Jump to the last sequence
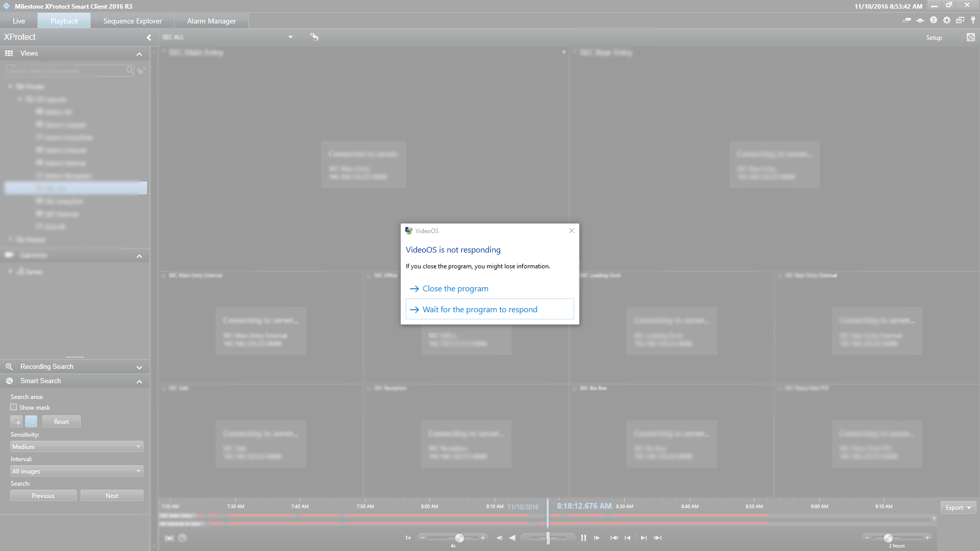The height and width of the screenshot is (551, 980). 657,538
